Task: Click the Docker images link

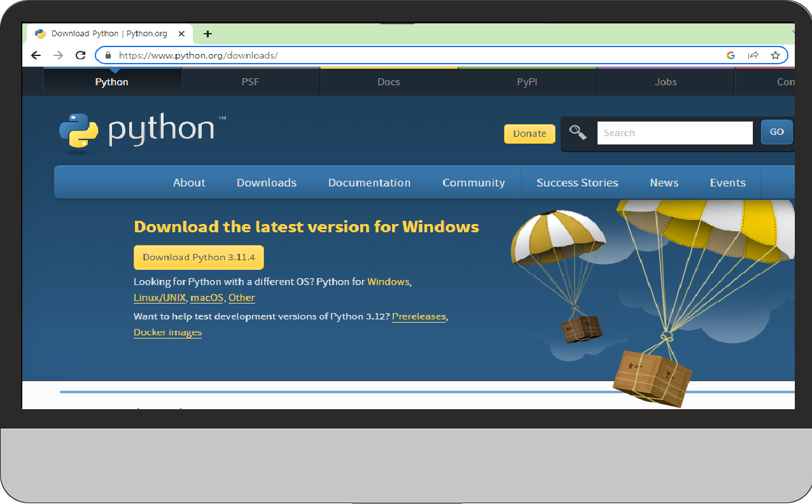Action: tap(167, 332)
